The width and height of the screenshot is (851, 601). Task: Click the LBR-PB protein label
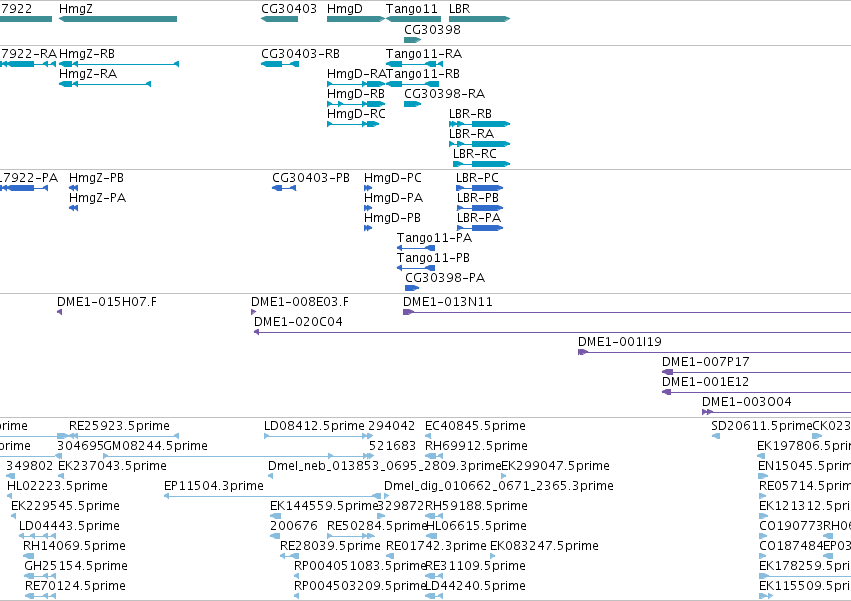point(478,198)
